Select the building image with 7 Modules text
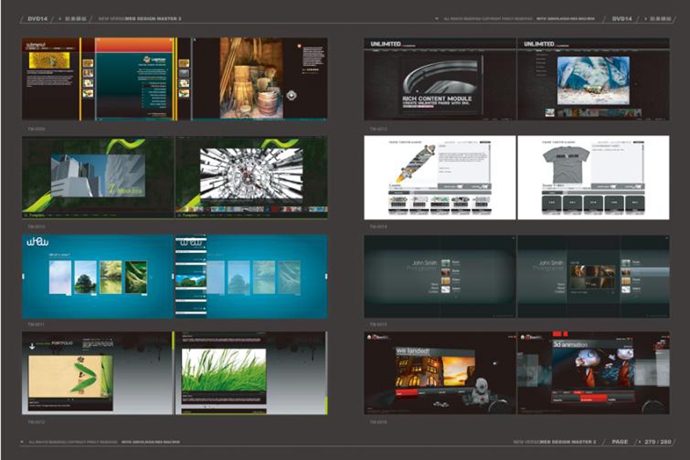 pos(98,176)
